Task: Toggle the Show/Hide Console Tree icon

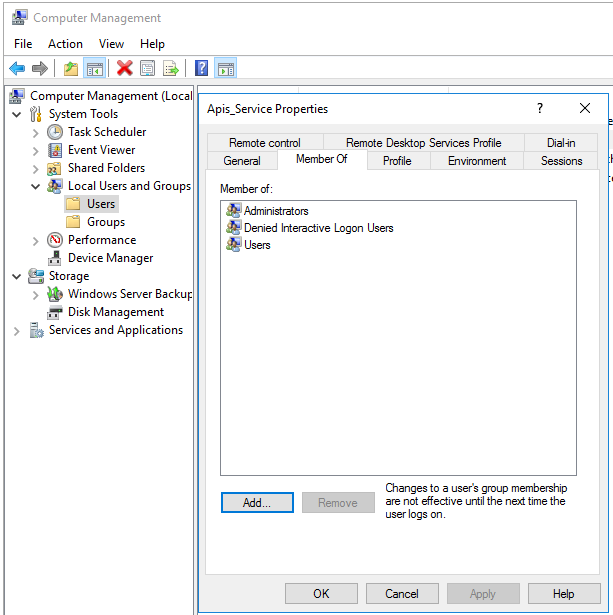Action: (x=94, y=68)
